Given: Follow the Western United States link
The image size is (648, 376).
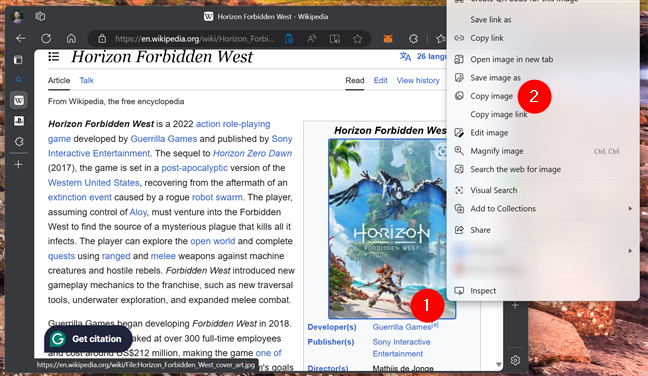Looking at the screenshot, I should point(93,183).
